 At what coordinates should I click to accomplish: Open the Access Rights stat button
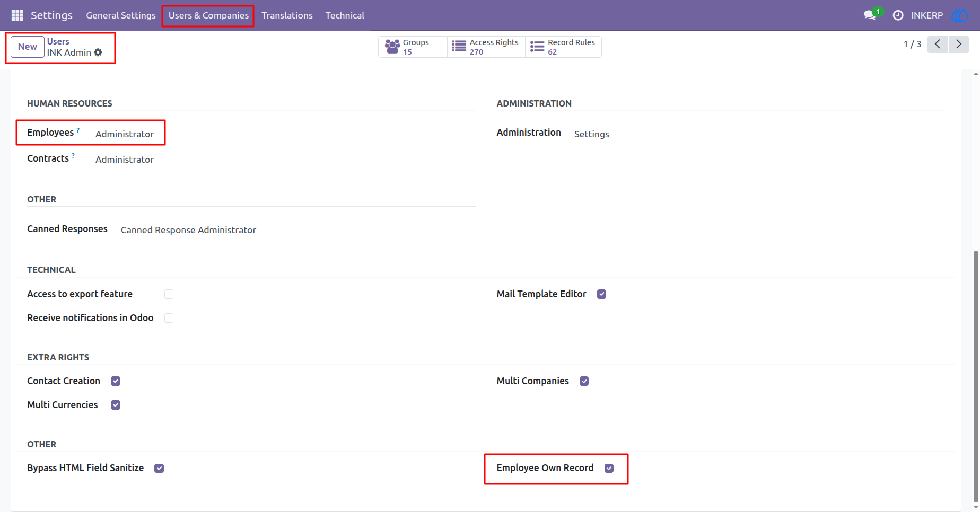486,47
